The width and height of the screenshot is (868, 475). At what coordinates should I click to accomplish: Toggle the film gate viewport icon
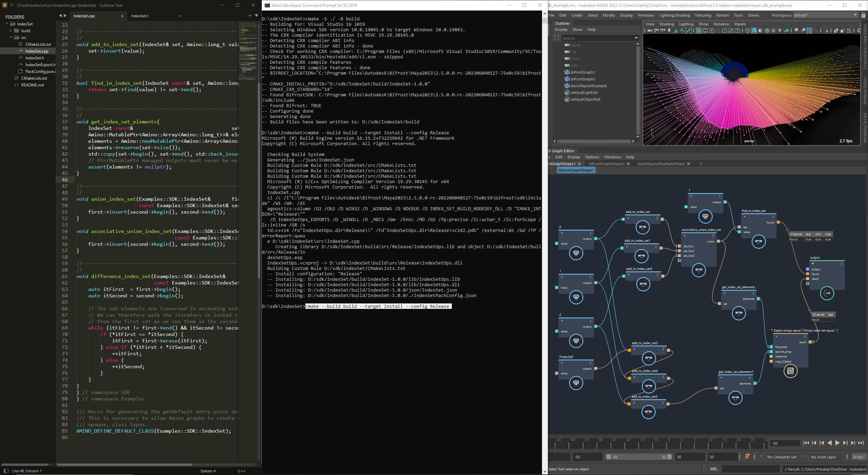705,31
